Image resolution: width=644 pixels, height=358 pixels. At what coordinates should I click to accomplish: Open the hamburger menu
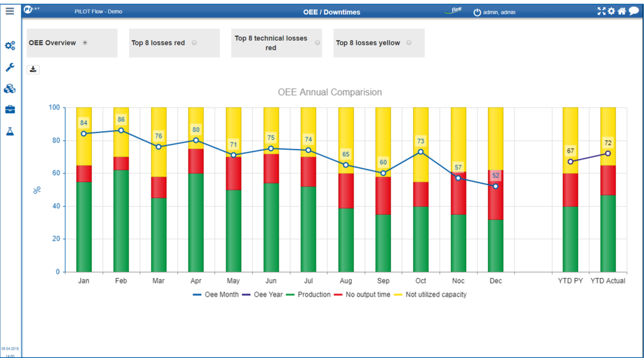(10, 10)
